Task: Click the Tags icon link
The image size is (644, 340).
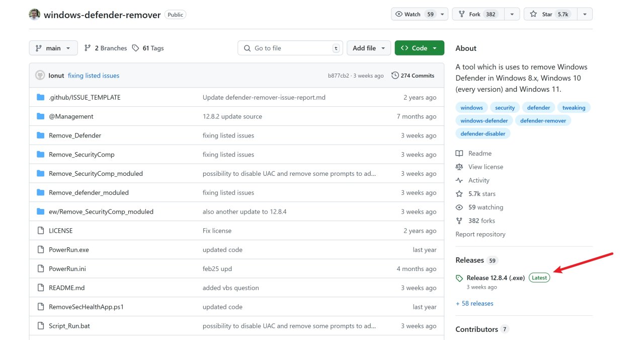Action: 135,48
